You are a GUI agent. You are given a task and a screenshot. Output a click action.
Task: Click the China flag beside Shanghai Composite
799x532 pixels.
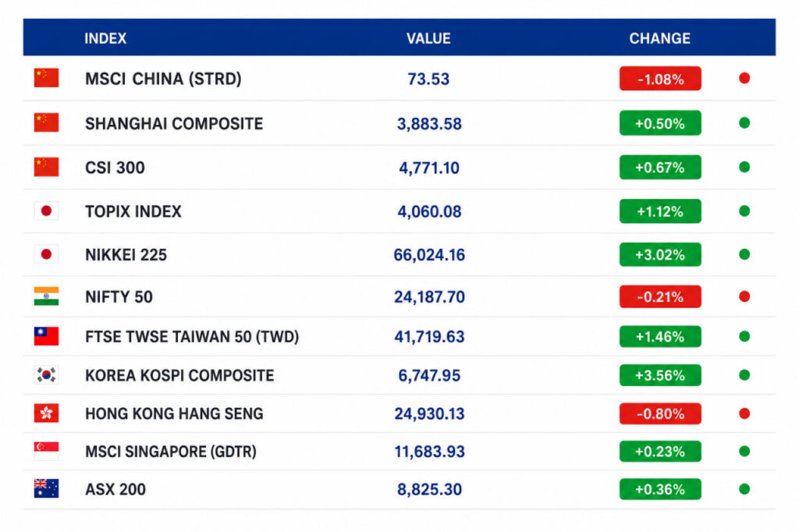coord(46,122)
